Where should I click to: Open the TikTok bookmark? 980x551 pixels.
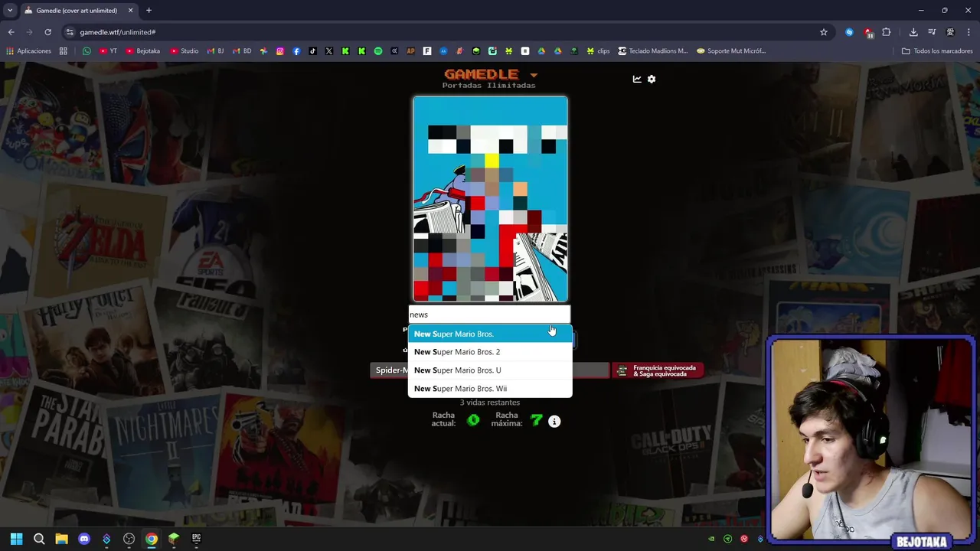[x=312, y=51]
